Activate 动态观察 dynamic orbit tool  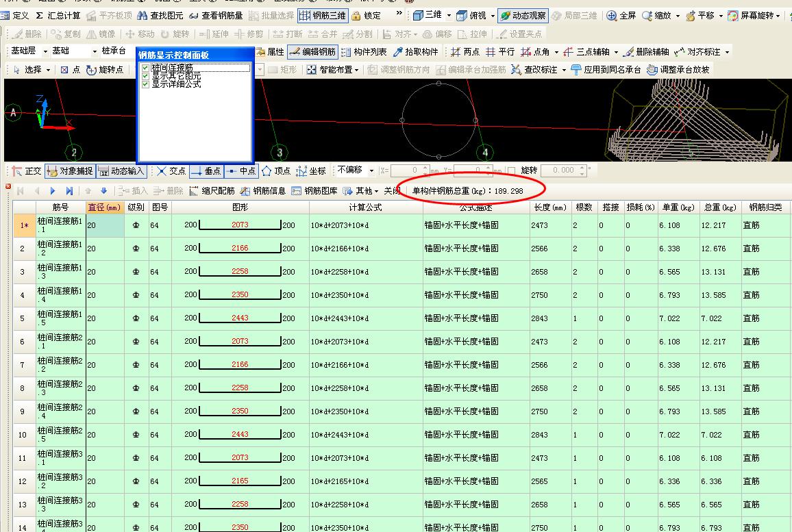pos(523,16)
